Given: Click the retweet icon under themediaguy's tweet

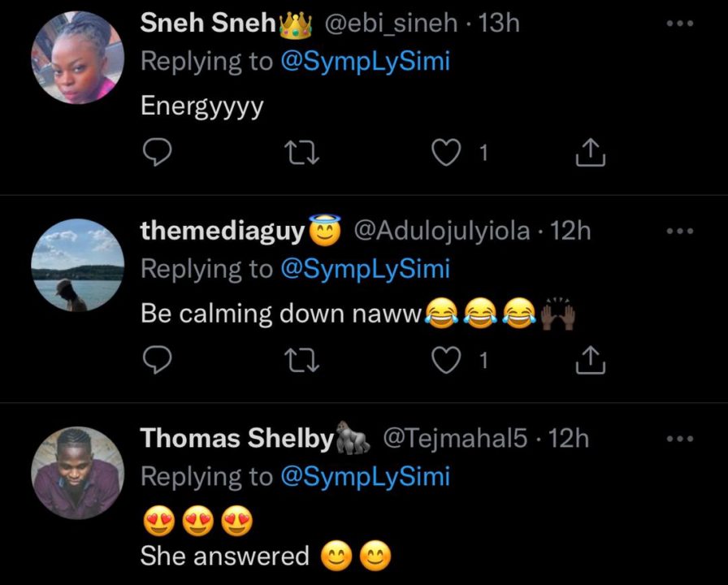Looking at the screenshot, I should click(301, 360).
